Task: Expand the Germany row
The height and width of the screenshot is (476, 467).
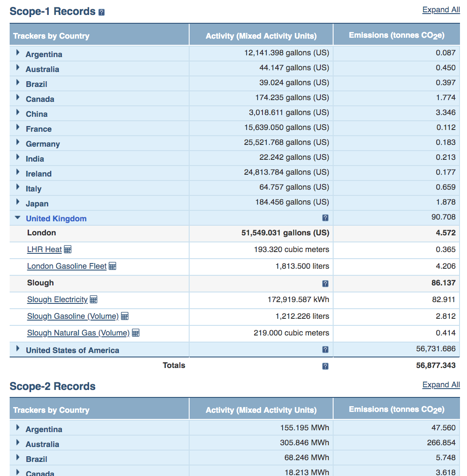Action: 18,142
